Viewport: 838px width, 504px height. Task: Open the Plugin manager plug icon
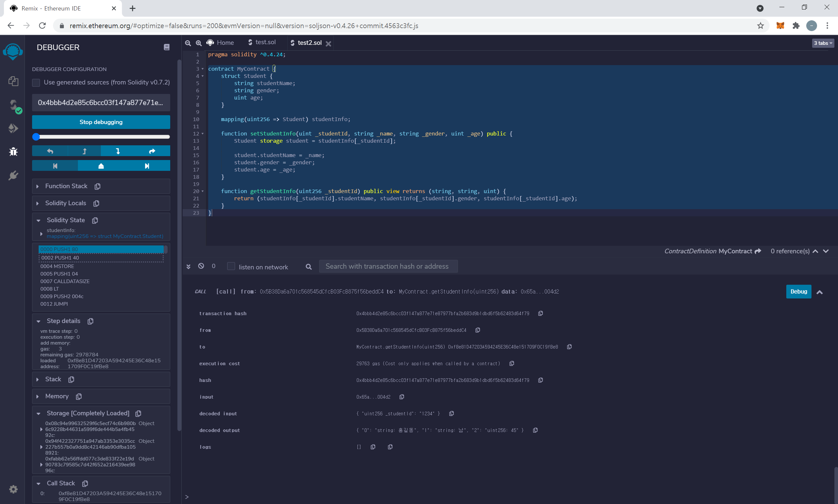(x=13, y=175)
